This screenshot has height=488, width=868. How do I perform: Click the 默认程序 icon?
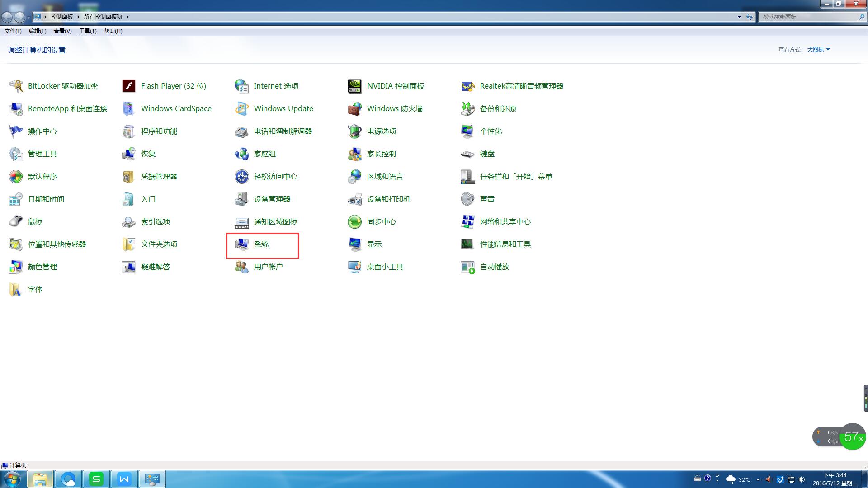click(x=16, y=176)
